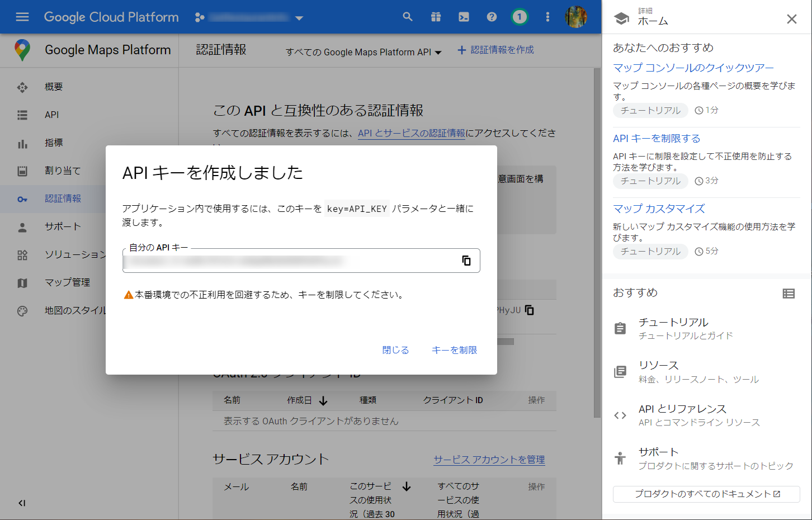
Task: Copy the new API key in dialog
Action: pyautogui.click(x=466, y=261)
